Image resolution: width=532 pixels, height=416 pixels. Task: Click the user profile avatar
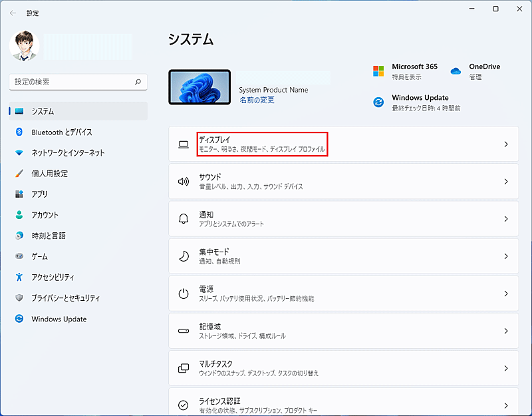25,46
